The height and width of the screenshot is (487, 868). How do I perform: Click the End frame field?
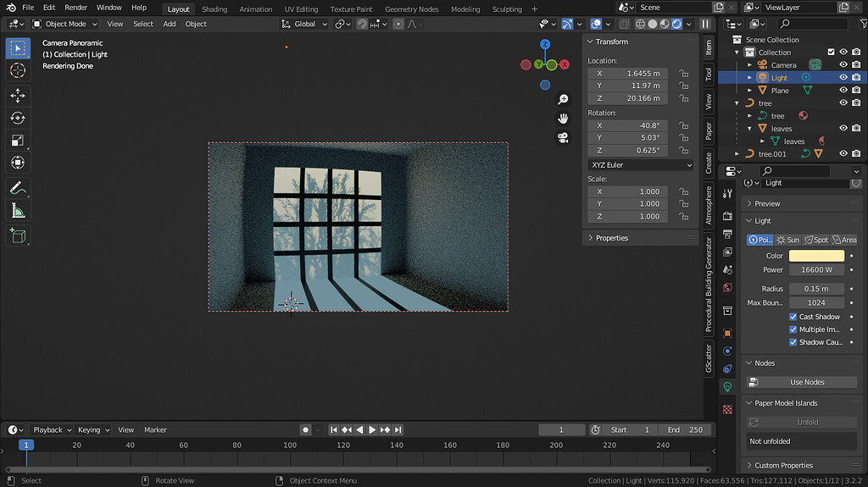coord(685,430)
